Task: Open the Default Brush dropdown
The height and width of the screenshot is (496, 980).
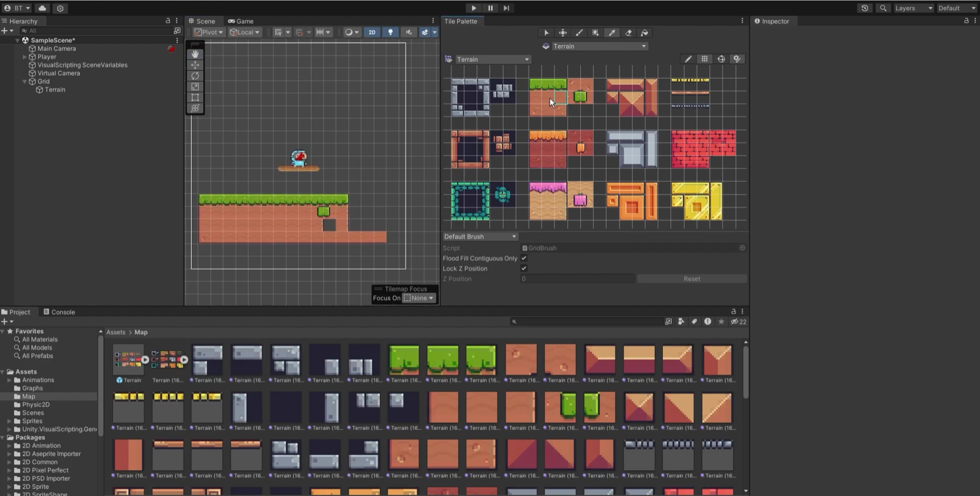Action: point(480,237)
